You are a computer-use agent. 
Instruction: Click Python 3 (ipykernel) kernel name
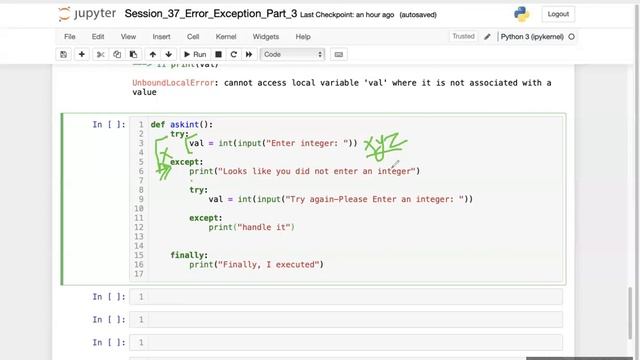point(532,37)
